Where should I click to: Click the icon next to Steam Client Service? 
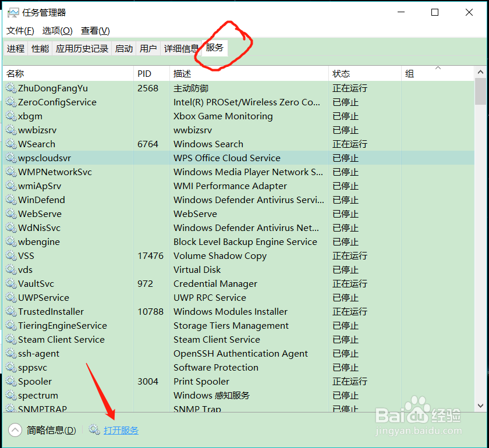click(11, 340)
